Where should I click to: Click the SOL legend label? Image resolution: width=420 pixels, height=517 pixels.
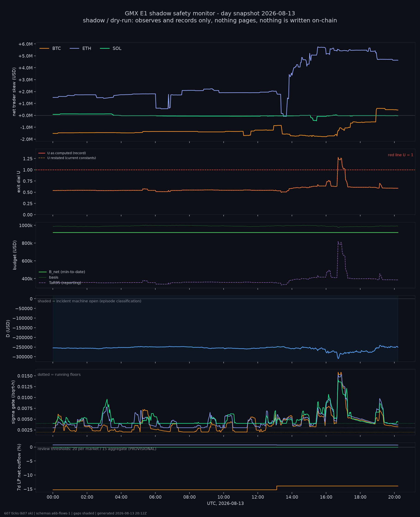point(117,48)
